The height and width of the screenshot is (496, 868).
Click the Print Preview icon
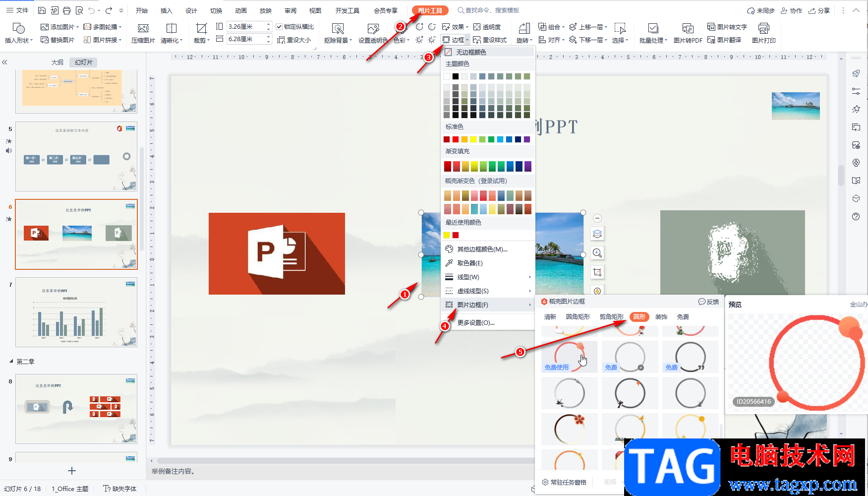tap(79, 10)
